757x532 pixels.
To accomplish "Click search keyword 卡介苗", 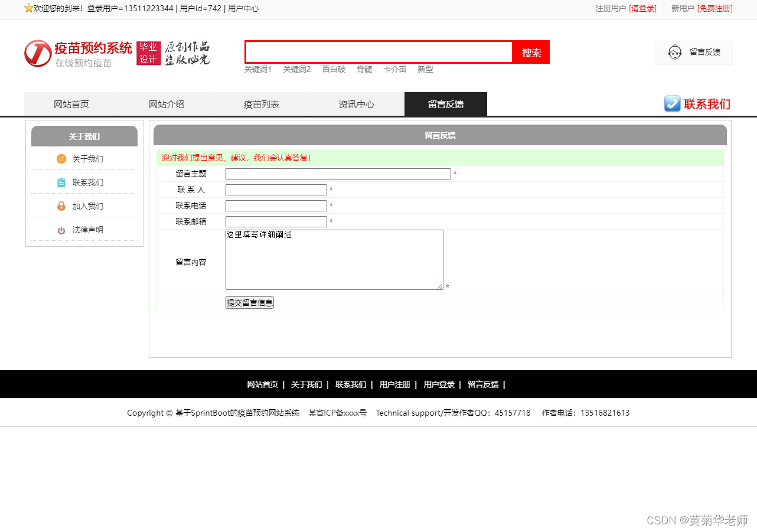I will [395, 69].
